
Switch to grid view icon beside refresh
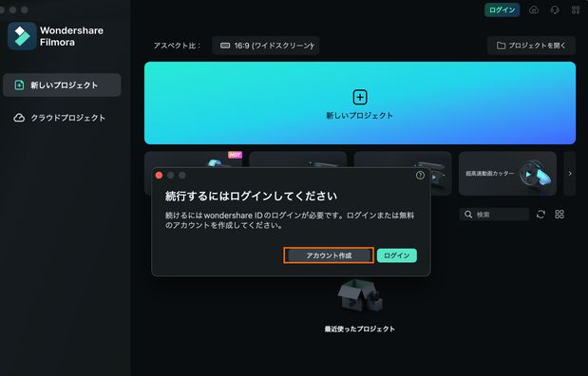coord(560,214)
